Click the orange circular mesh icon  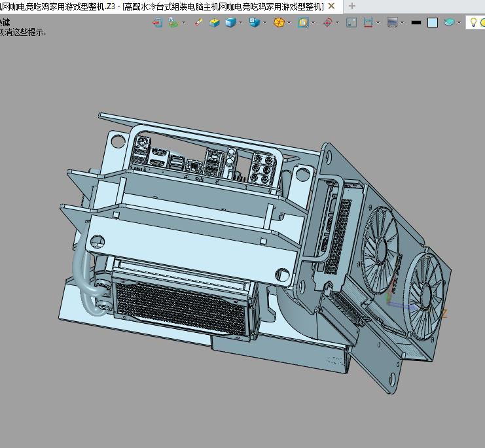[x=279, y=22]
